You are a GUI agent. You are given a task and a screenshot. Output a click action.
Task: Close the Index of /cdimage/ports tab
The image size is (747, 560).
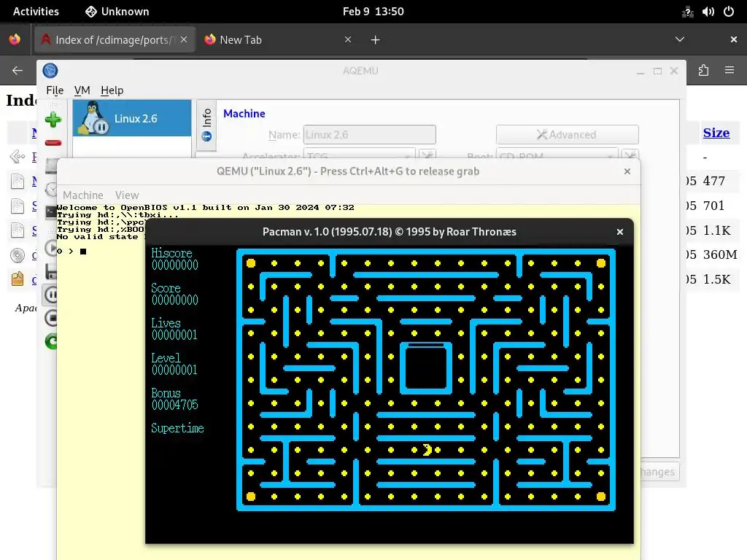click(x=184, y=39)
